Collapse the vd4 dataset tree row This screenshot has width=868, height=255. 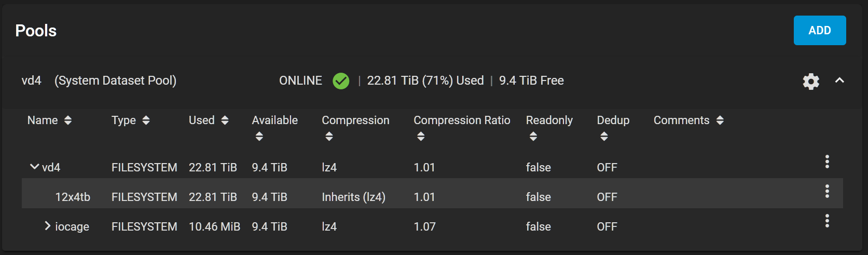pyautogui.click(x=34, y=167)
